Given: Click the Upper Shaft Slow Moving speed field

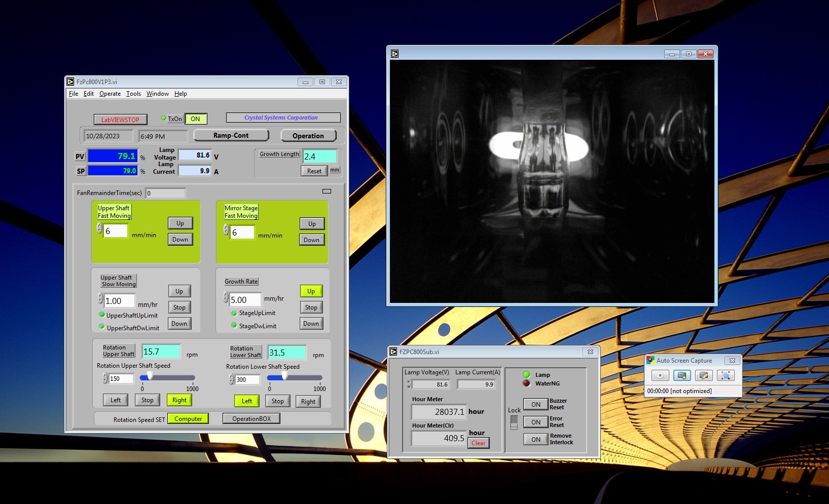Looking at the screenshot, I should pos(120,301).
